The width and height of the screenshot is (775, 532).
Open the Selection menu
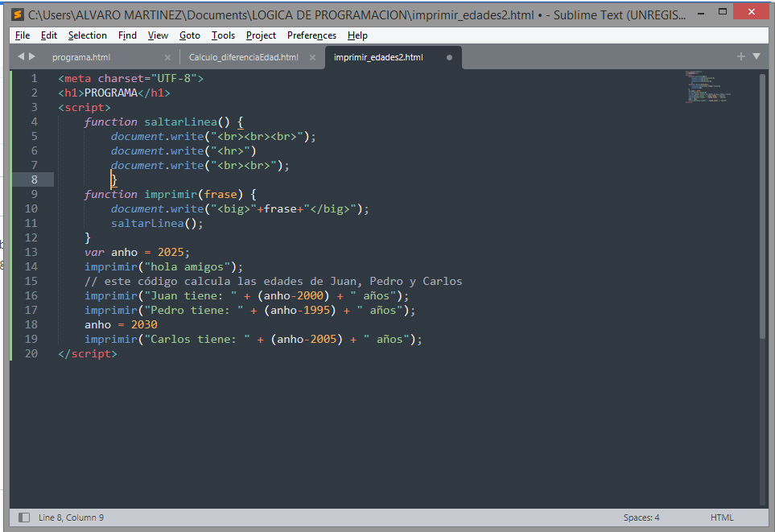click(x=88, y=35)
